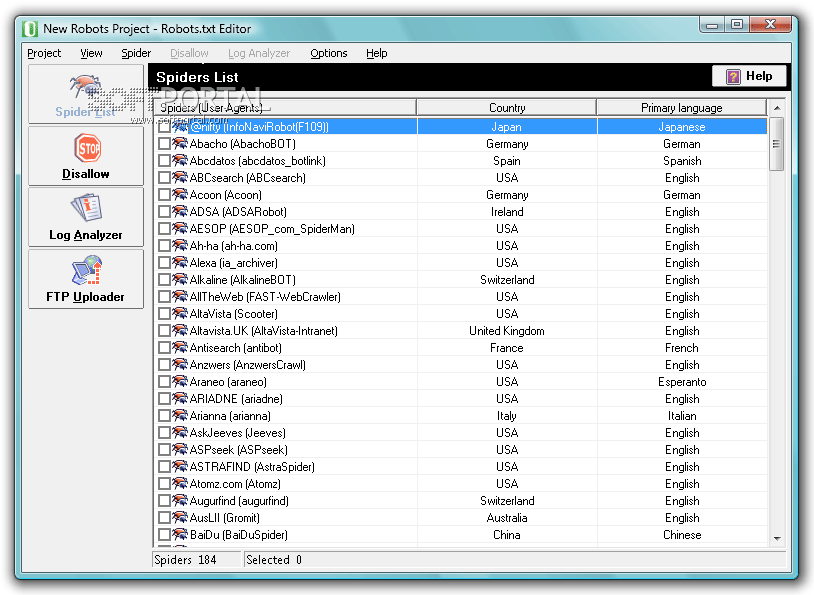Click scroll up arrow of spiders list
This screenshot has width=814, height=595.
pos(777,108)
